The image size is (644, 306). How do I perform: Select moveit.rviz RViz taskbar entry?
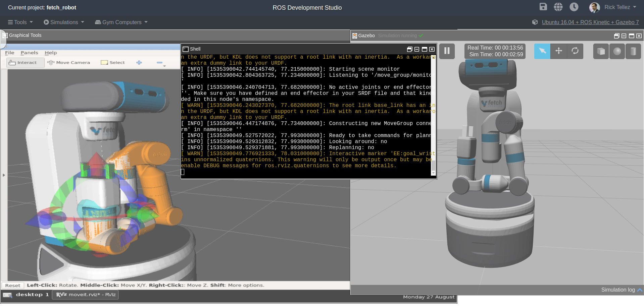point(86,295)
